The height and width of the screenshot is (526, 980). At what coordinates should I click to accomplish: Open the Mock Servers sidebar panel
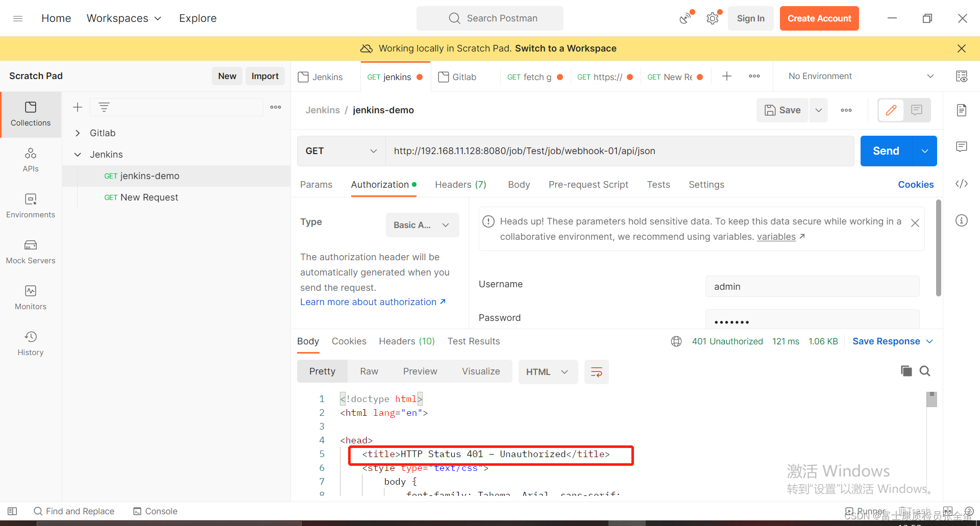click(x=31, y=252)
